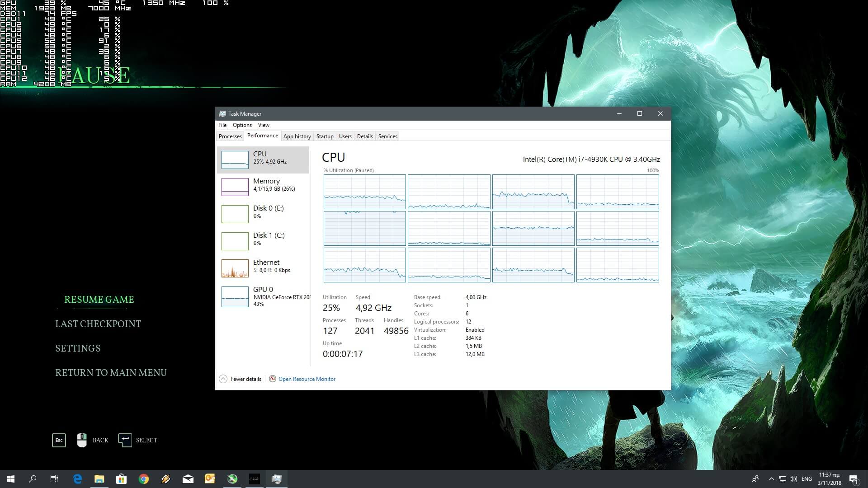Switch to the App history tab
Viewport: 868px width, 488px height.
coord(297,136)
